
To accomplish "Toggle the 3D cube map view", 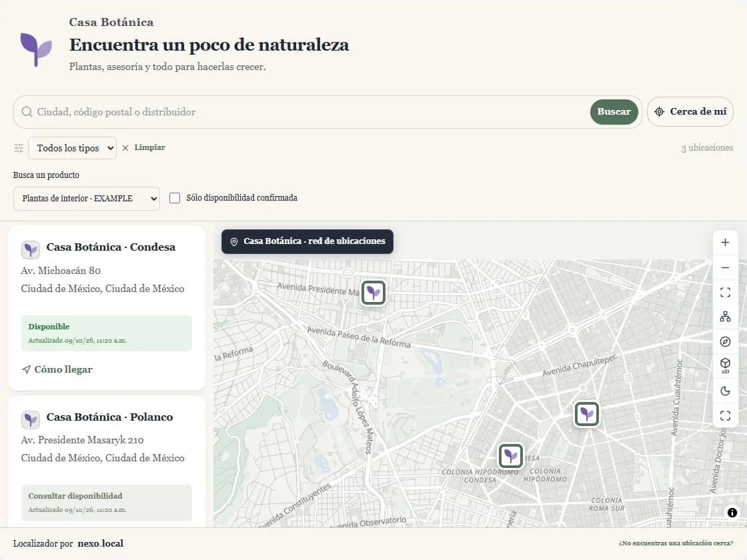I will point(725,366).
